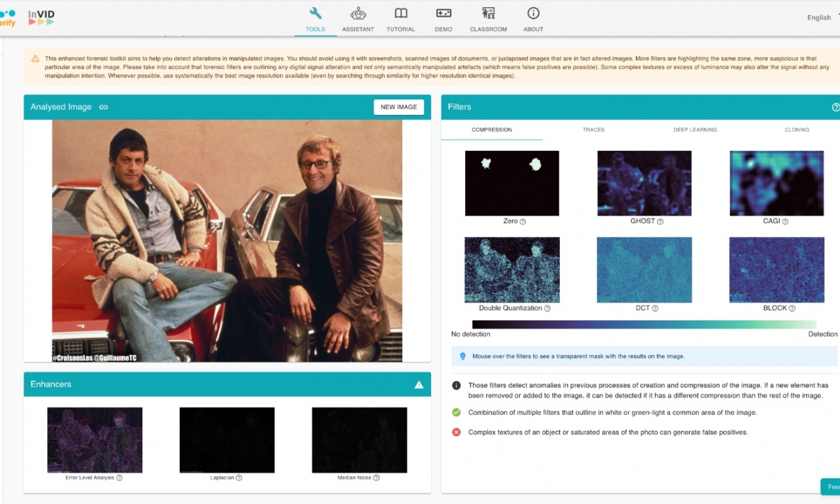Viewport: 840px width, 504px height.
Task: Switch to the Cloning filter tab
Action: pos(796,130)
